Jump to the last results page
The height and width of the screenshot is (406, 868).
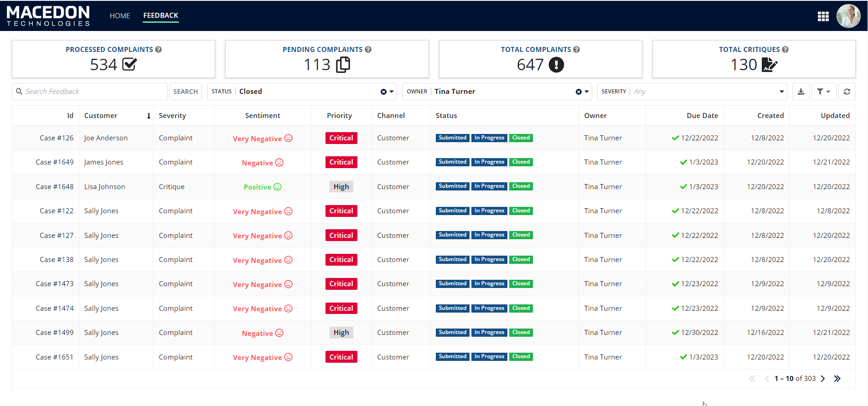pos(837,379)
